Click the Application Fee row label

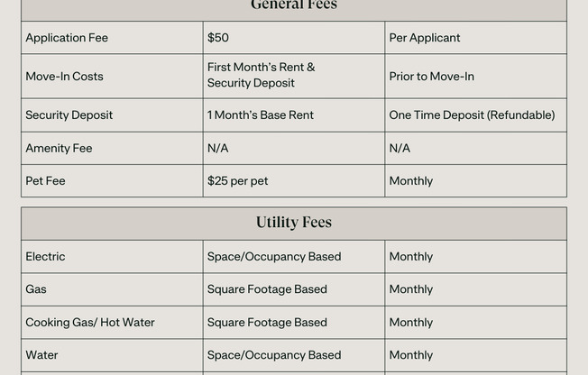point(67,38)
